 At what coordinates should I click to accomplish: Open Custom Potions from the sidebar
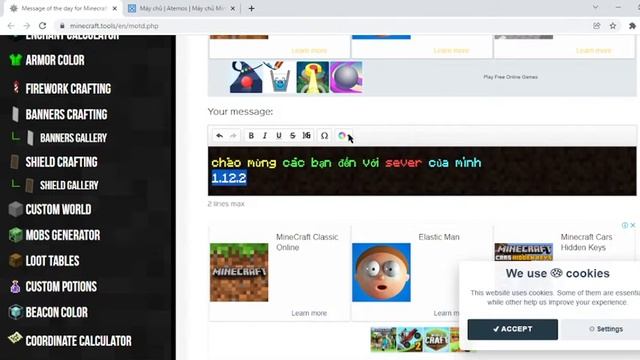point(61,287)
